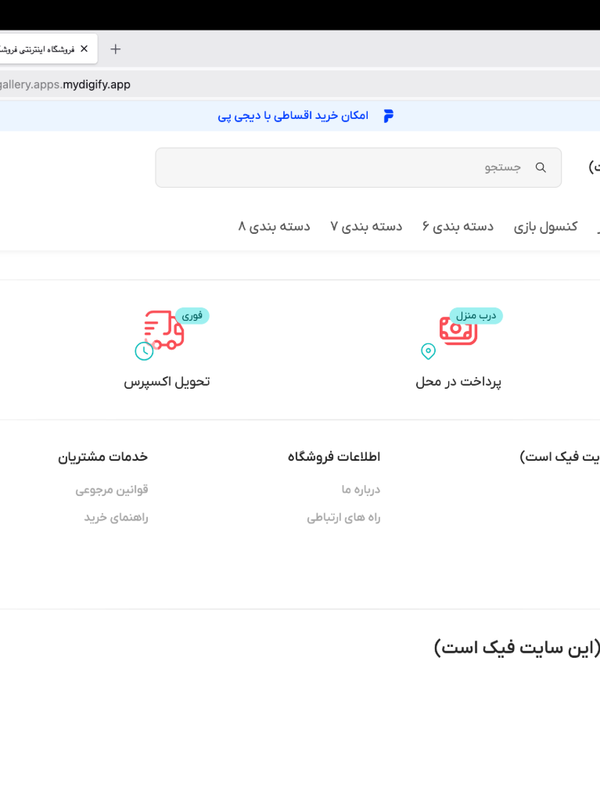The image size is (600, 801).
Task: Open the دسته بندی ۸ category
Action: tap(274, 227)
